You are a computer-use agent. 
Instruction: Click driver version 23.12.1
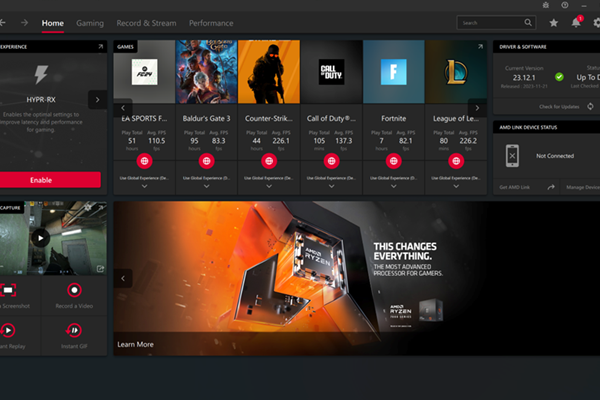point(524,78)
